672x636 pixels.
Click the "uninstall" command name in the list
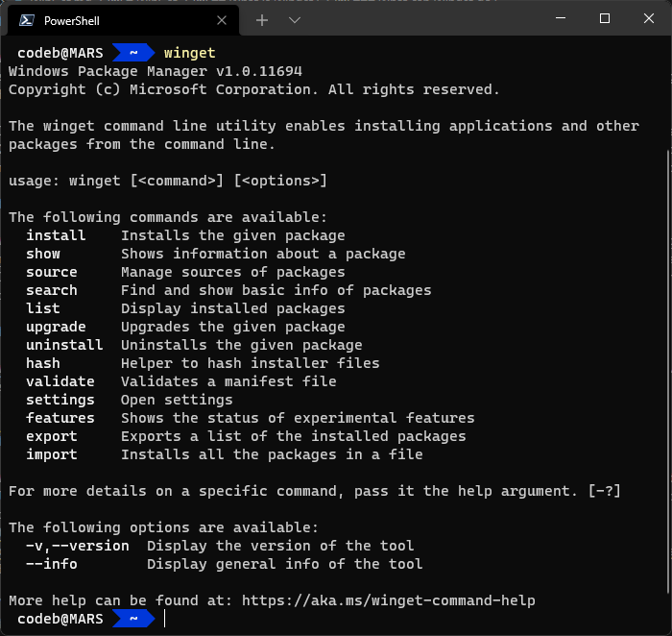pos(64,345)
